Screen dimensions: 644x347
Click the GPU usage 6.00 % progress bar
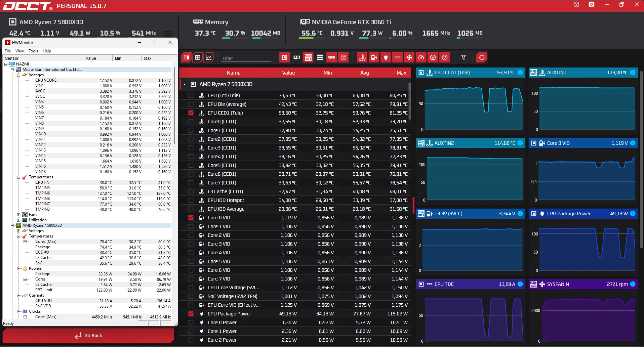pyautogui.click(x=403, y=38)
